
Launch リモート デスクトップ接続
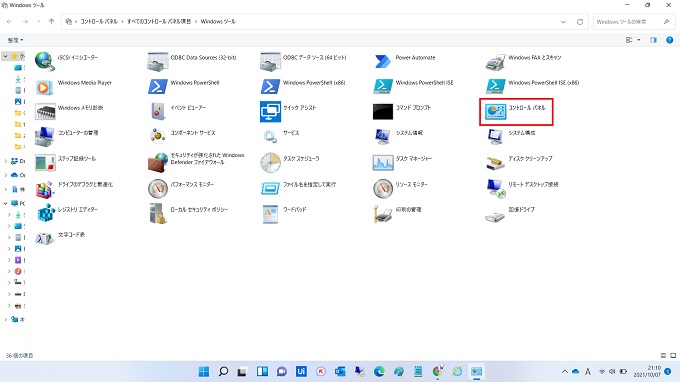pyautogui.click(x=522, y=188)
